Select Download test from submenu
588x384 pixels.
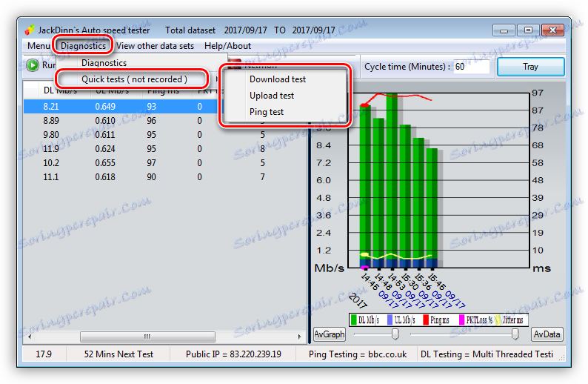(x=278, y=79)
